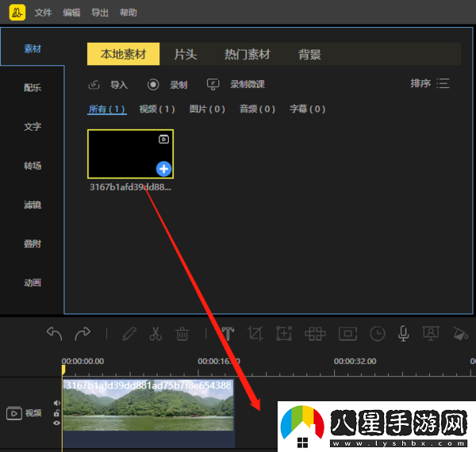The image size is (476, 452).
Task: Click the 录制 text button
Action: click(178, 85)
